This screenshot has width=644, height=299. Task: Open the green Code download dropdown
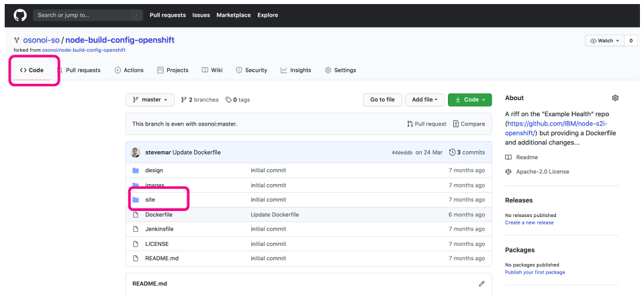pyautogui.click(x=470, y=100)
